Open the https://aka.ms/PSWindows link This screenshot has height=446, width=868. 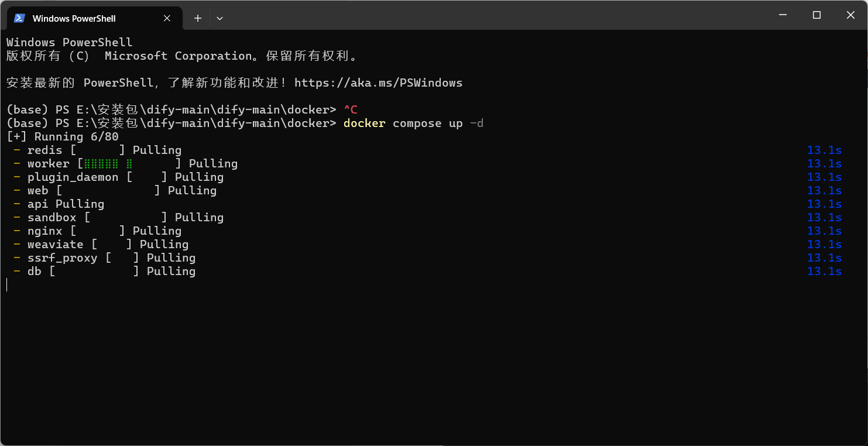[x=379, y=83]
